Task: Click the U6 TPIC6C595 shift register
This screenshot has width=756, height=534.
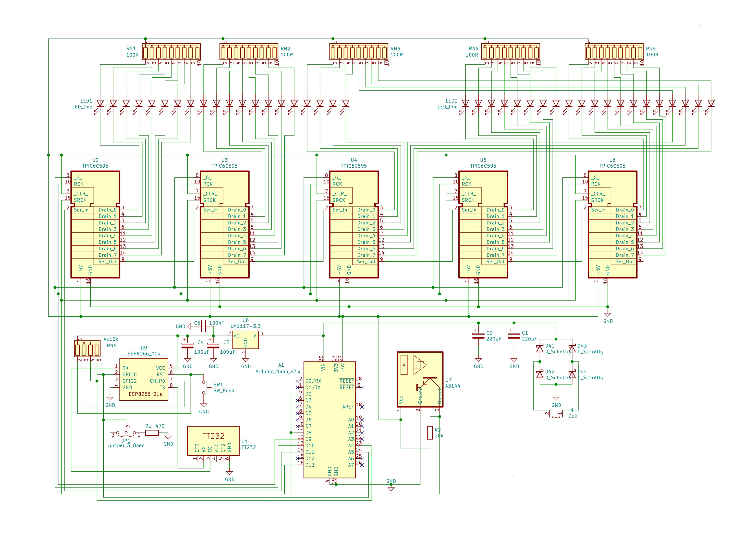Action: click(x=612, y=224)
